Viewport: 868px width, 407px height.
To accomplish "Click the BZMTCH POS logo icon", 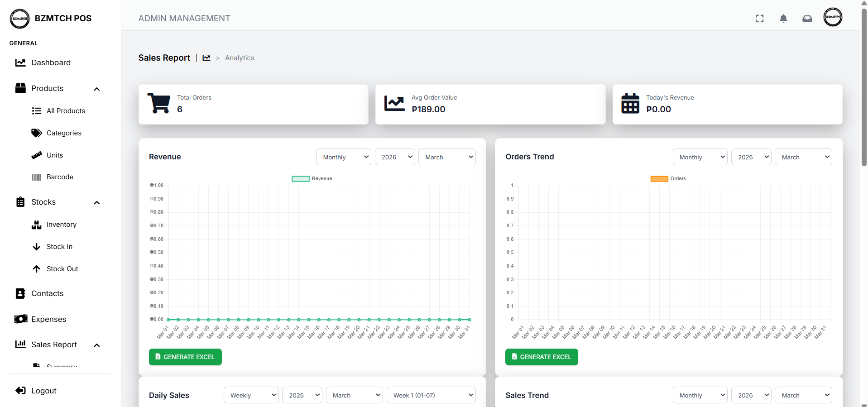I will pyautogui.click(x=19, y=19).
